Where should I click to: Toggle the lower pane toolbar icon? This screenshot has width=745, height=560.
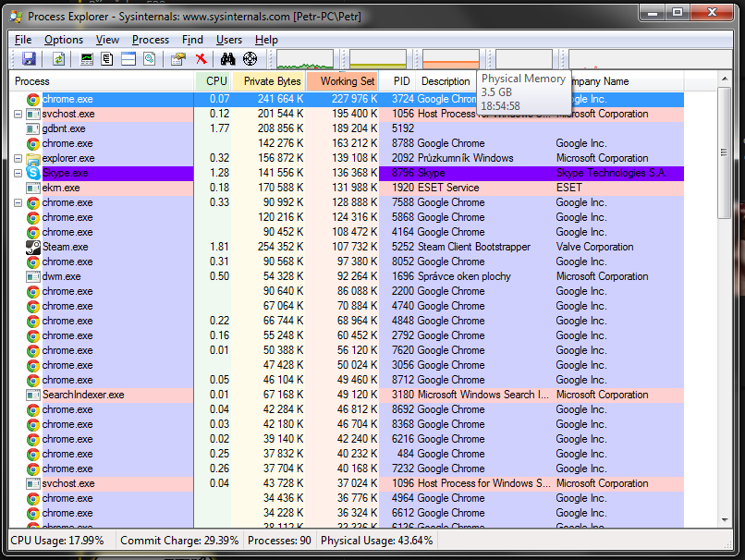128,59
